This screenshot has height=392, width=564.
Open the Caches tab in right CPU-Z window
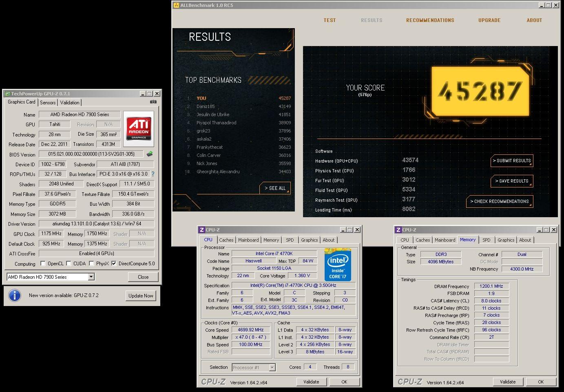click(x=423, y=240)
